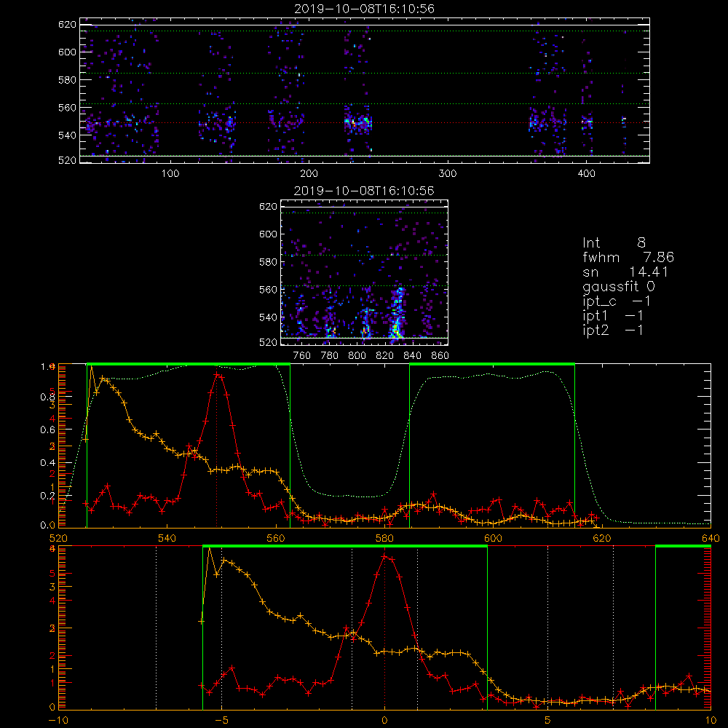
Task: Click orange x-axis label 620 of profile plot
Action: (x=602, y=539)
